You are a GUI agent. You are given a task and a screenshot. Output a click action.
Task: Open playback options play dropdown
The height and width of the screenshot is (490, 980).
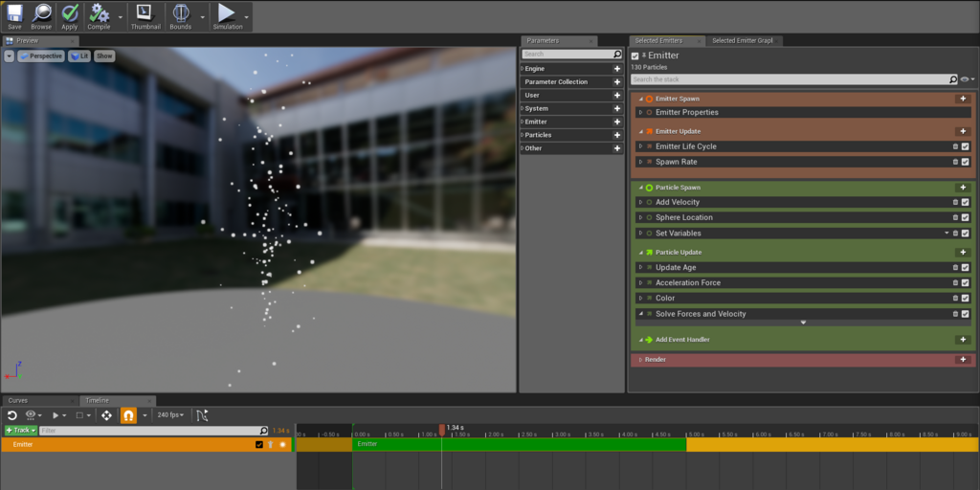point(58,415)
